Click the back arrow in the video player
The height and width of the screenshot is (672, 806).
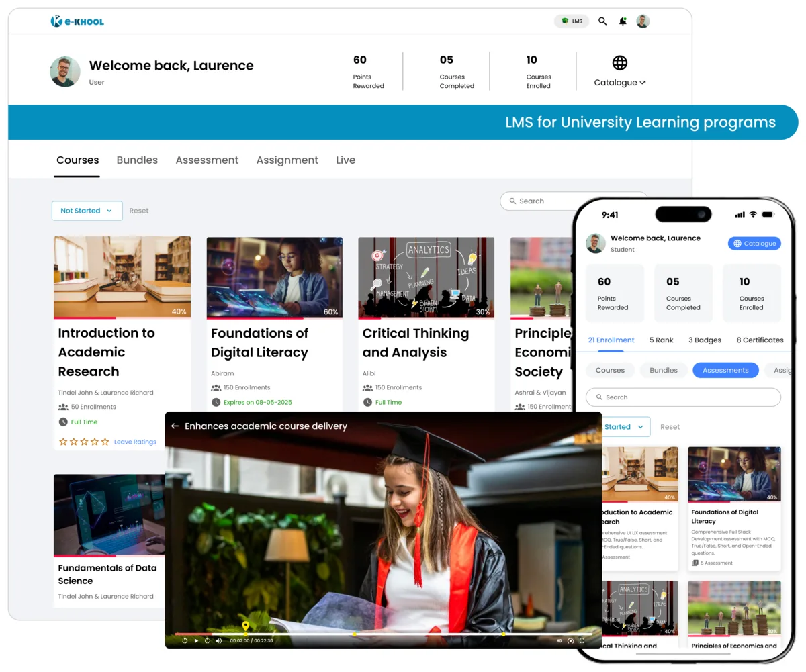click(x=175, y=426)
